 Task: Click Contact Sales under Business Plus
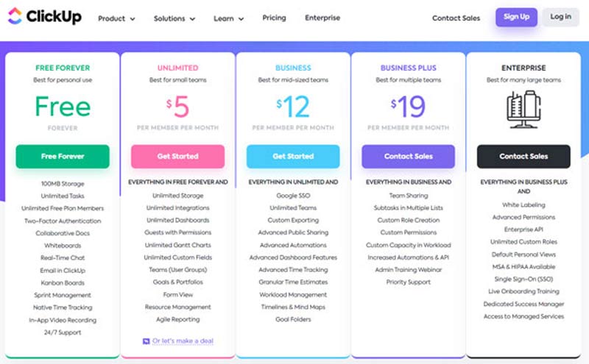pyautogui.click(x=409, y=157)
